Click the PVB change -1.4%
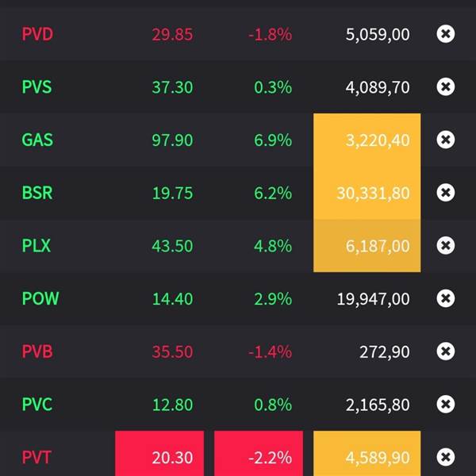This screenshot has height=476, width=476. coord(271,351)
